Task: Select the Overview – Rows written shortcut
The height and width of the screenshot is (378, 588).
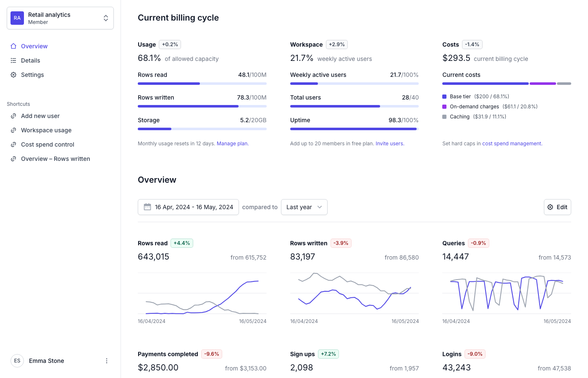Action: pos(55,159)
